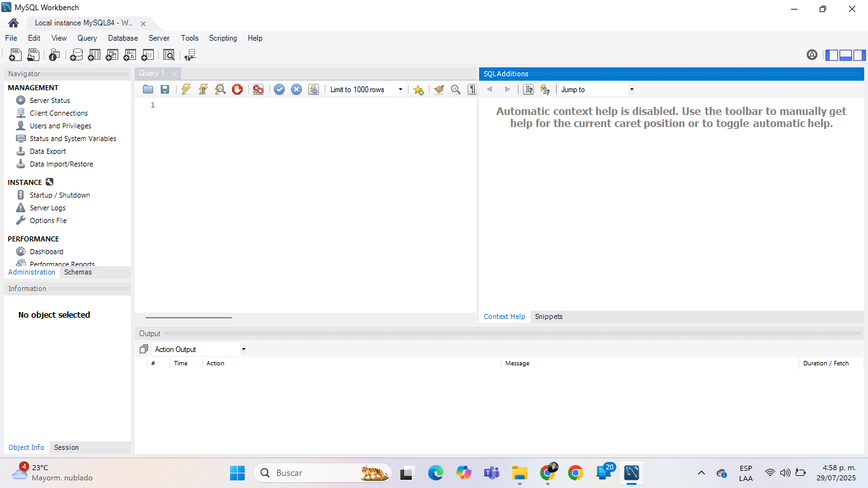Screen dimensions: 868x488
Task: Toggle the left sidebar panel visibility
Action: (832, 55)
